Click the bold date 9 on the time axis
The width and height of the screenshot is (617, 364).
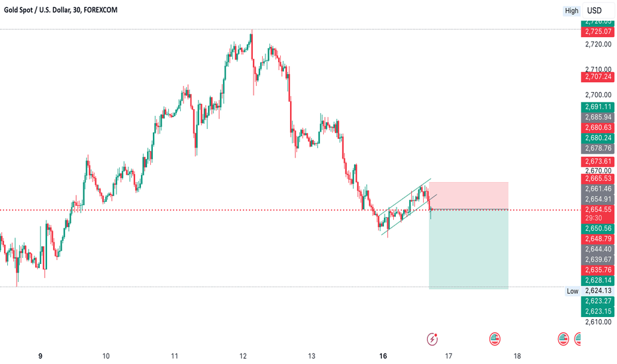40,356
